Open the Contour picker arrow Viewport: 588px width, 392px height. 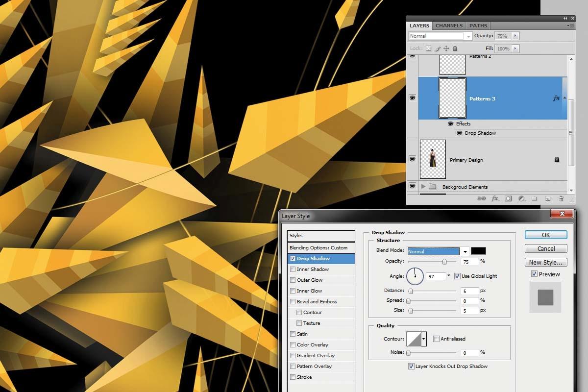click(x=423, y=339)
